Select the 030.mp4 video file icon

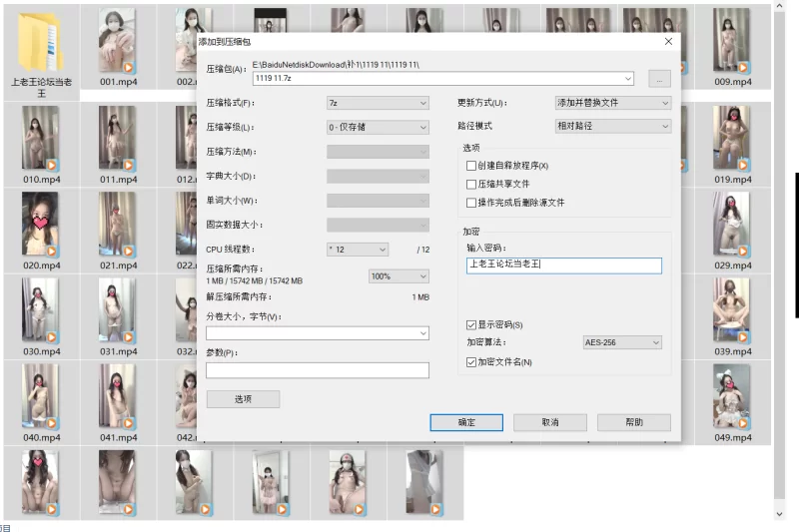click(41, 311)
